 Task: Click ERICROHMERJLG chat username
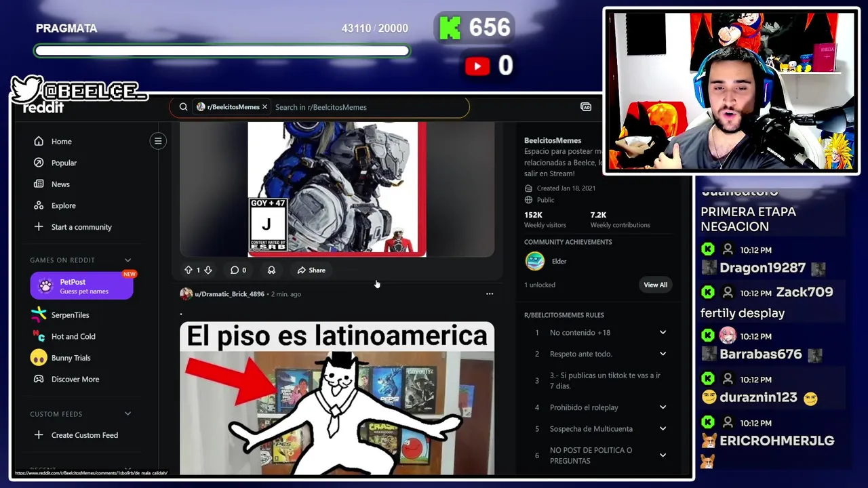point(776,441)
